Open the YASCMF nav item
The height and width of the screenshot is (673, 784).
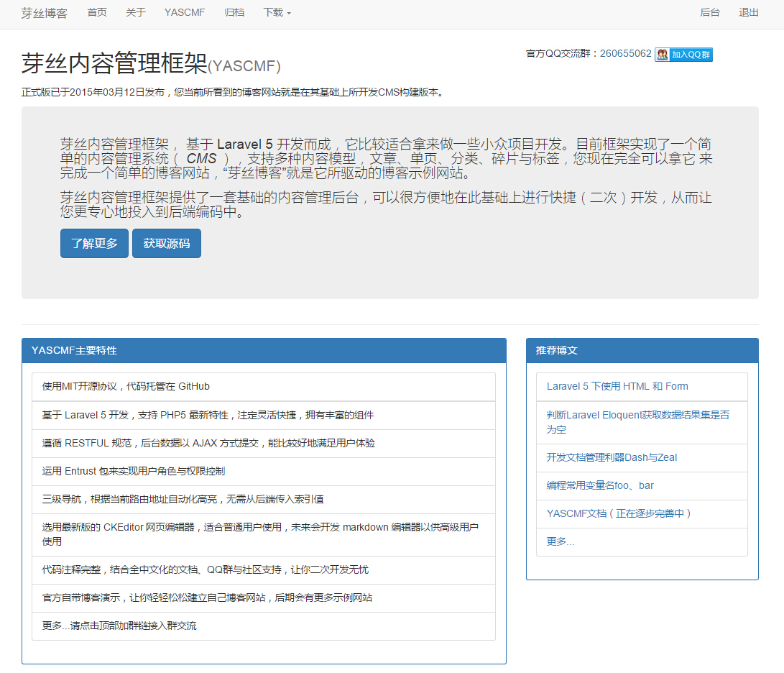coord(185,12)
